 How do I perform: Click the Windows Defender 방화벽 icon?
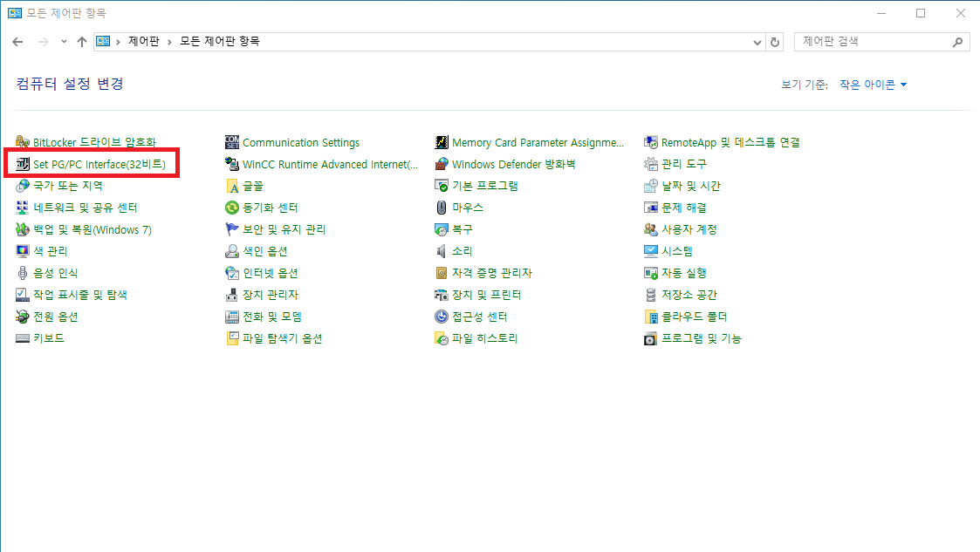pyautogui.click(x=442, y=164)
